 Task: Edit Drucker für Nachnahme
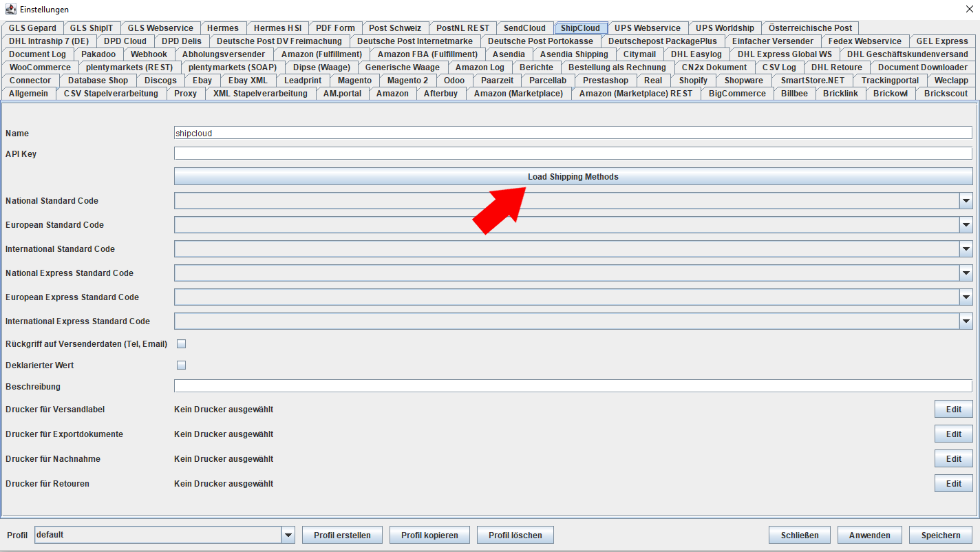[x=953, y=459]
